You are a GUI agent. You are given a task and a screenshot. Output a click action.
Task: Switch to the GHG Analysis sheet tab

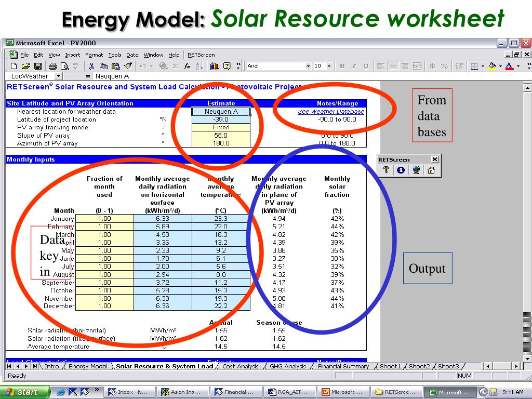288,366
